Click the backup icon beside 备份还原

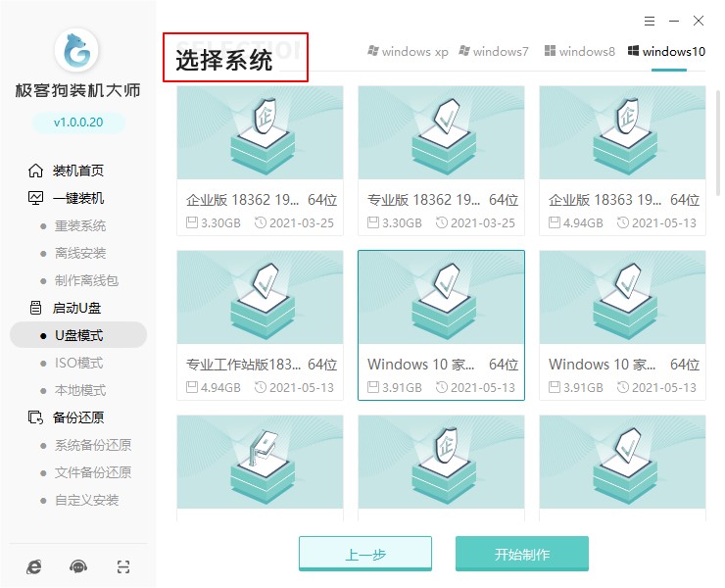(x=35, y=417)
